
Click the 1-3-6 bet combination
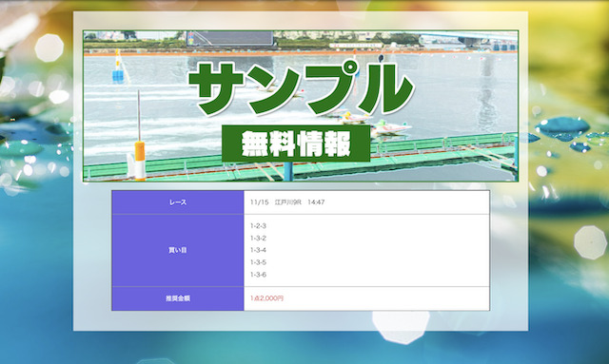tap(258, 275)
